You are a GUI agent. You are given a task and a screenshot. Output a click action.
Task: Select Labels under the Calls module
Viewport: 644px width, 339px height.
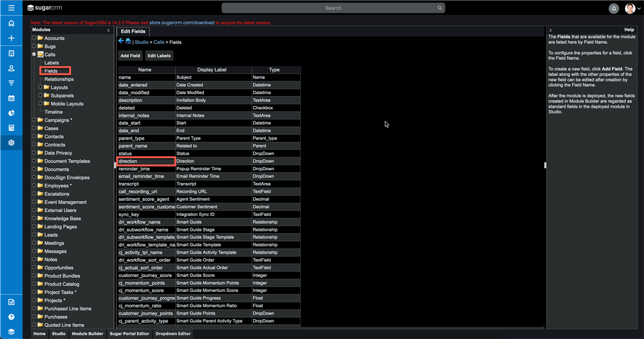(x=52, y=63)
